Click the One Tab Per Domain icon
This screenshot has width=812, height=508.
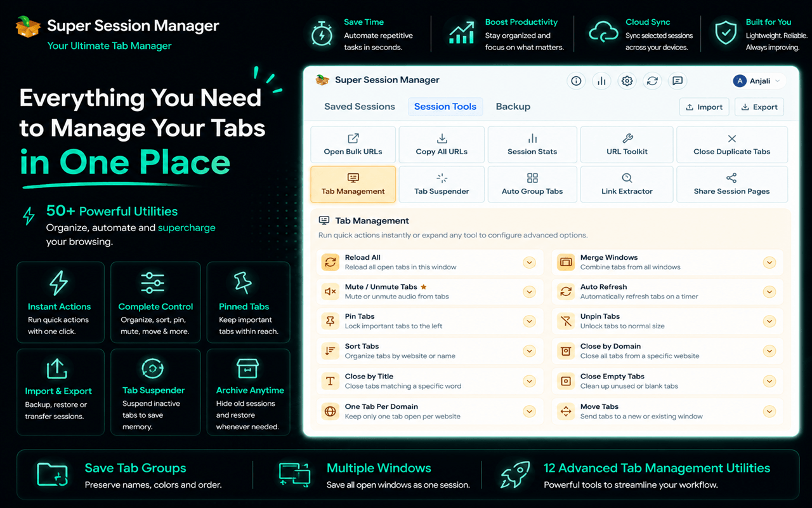coord(330,411)
